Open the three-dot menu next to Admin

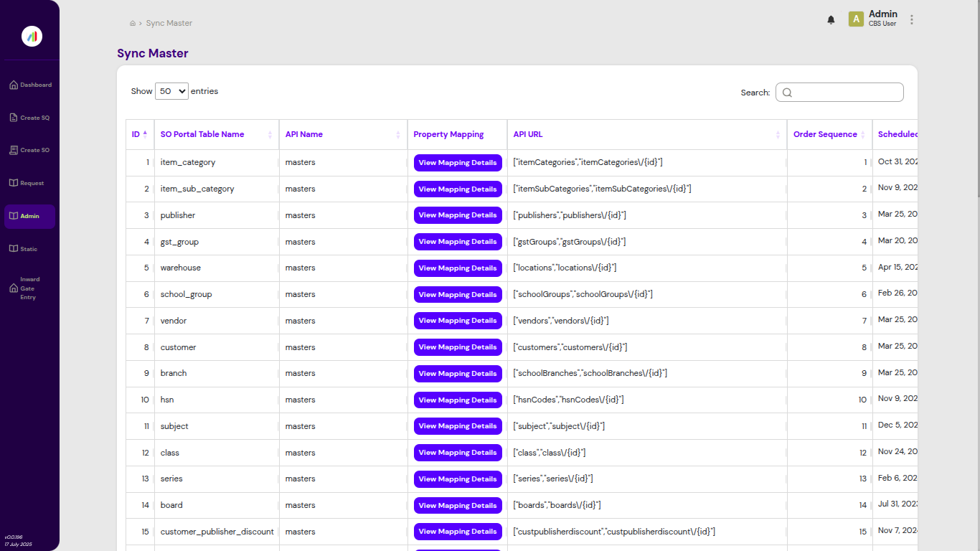pyautogui.click(x=911, y=19)
